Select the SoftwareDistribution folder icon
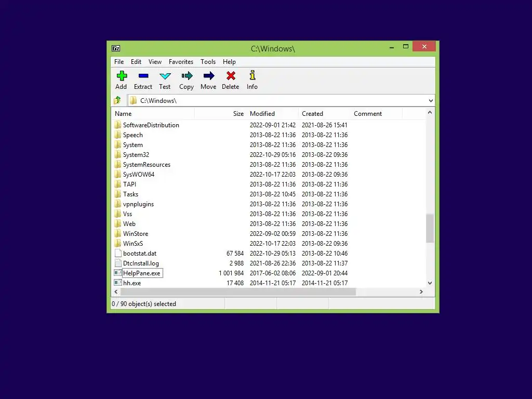 [118, 125]
